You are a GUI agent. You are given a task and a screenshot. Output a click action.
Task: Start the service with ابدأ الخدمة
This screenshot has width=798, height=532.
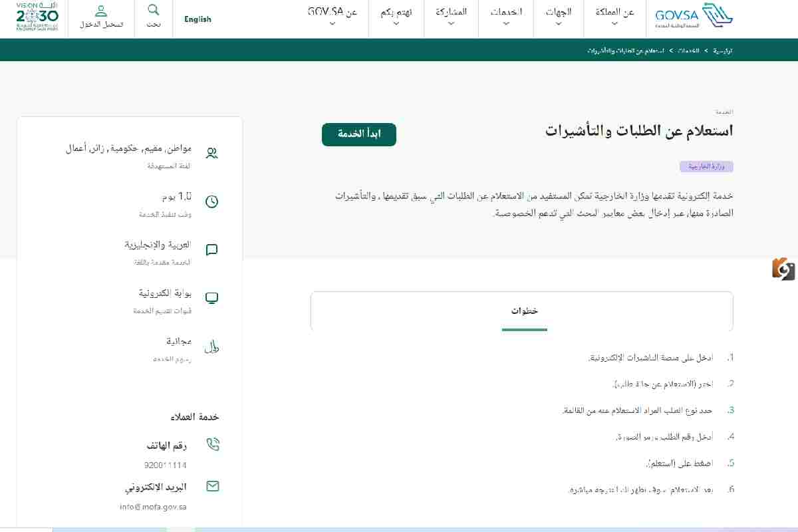(x=359, y=134)
